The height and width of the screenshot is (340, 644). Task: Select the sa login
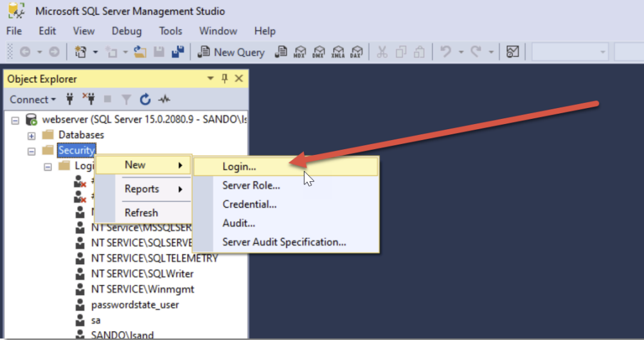pyautogui.click(x=96, y=321)
